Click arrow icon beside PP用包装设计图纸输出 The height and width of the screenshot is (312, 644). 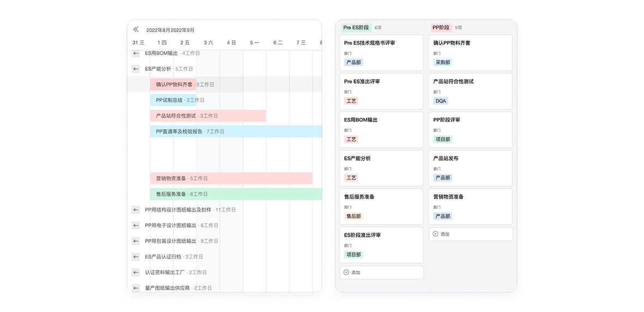pyautogui.click(x=136, y=241)
